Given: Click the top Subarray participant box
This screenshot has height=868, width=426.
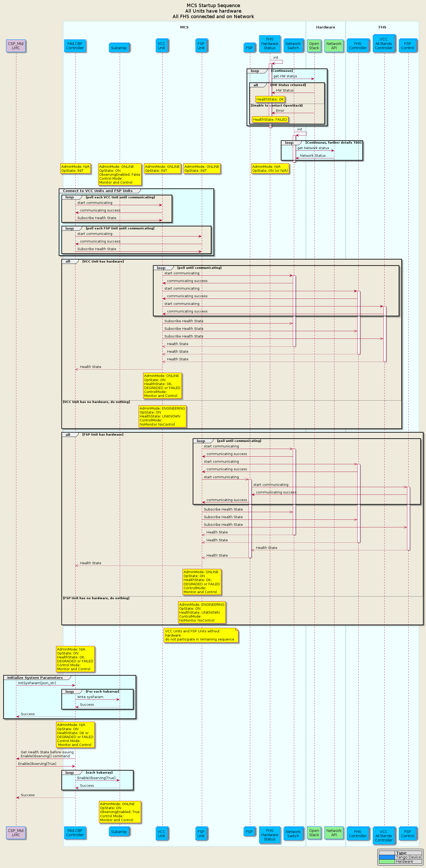Looking at the screenshot, I should (119, 48).
